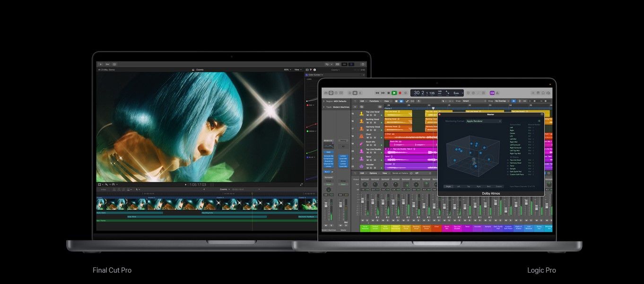Click the notifications bell icon in Logic's toolbar

point(543,93)
